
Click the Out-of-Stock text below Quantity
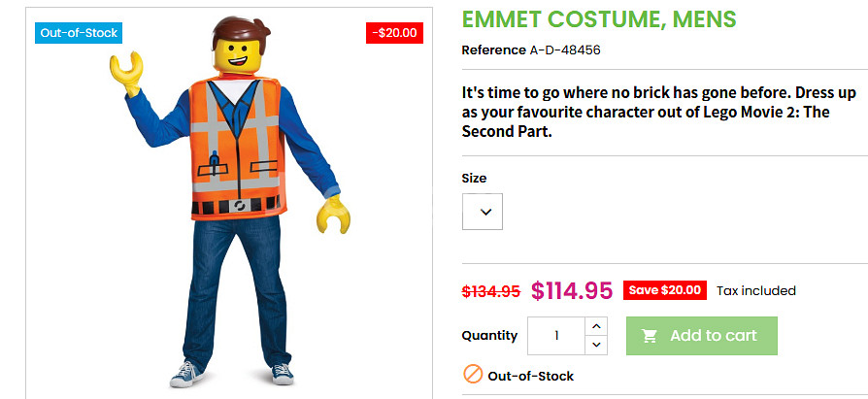point(530,376)
